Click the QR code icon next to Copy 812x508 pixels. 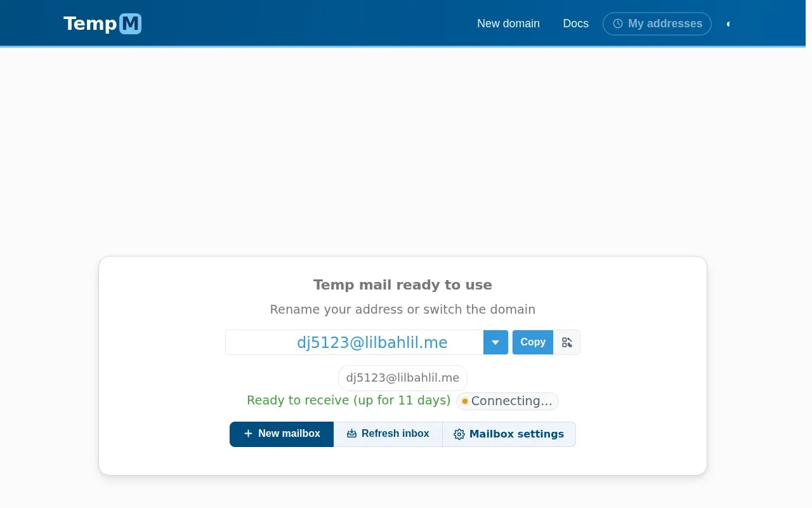point(567,342)
